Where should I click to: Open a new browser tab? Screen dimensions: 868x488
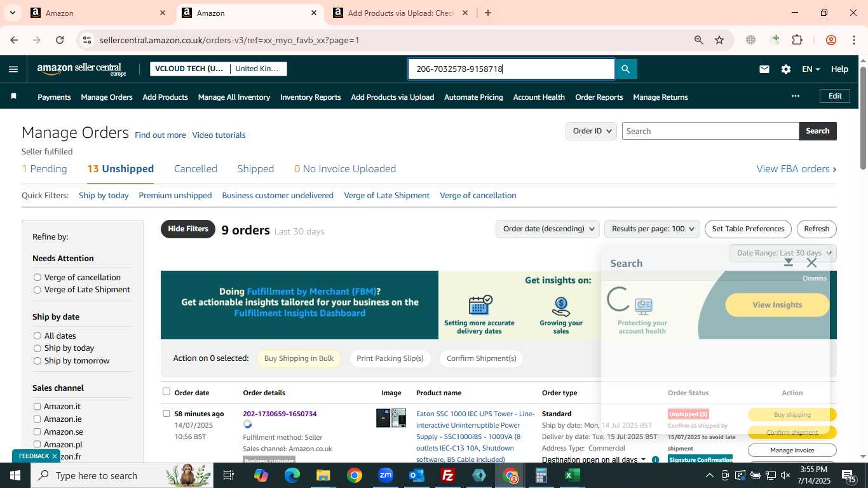coord(488,13)
